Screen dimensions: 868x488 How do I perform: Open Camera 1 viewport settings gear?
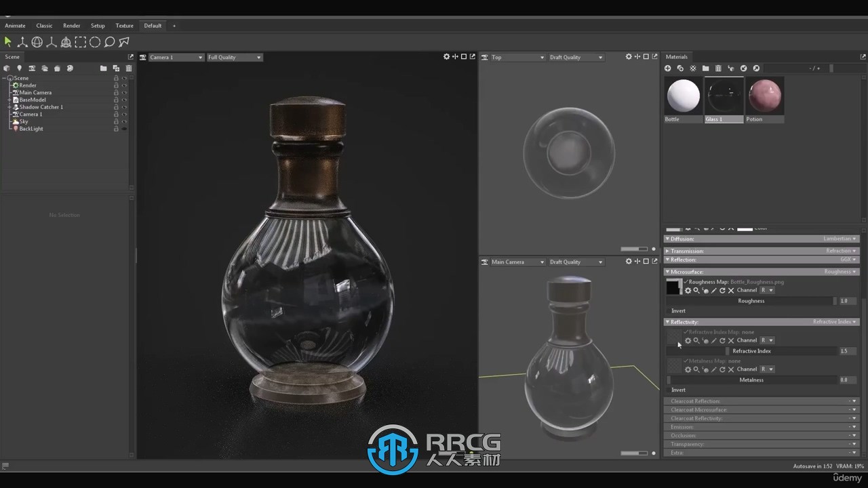pos(446,57)
